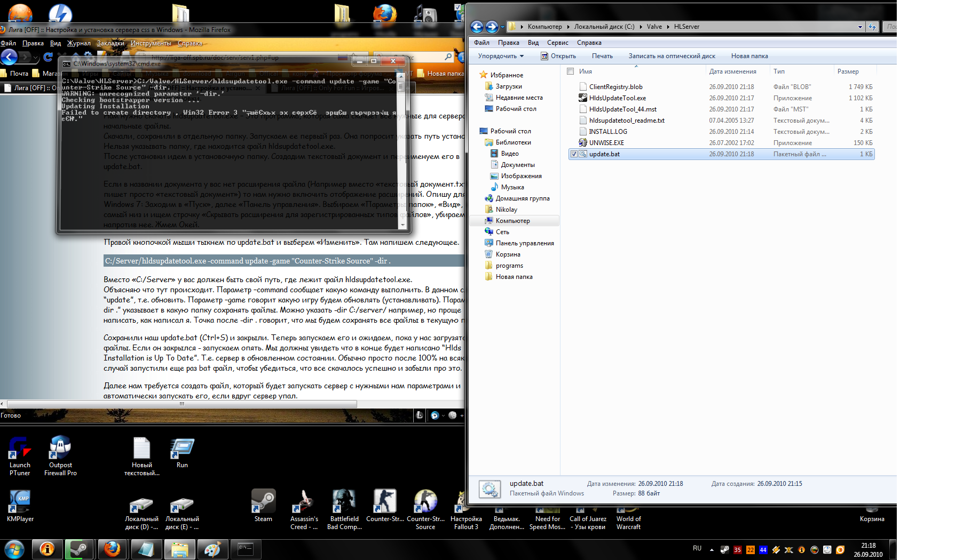
Task: Click the Firefox horizontal scrollbar
Action: (x=181, y=404)
